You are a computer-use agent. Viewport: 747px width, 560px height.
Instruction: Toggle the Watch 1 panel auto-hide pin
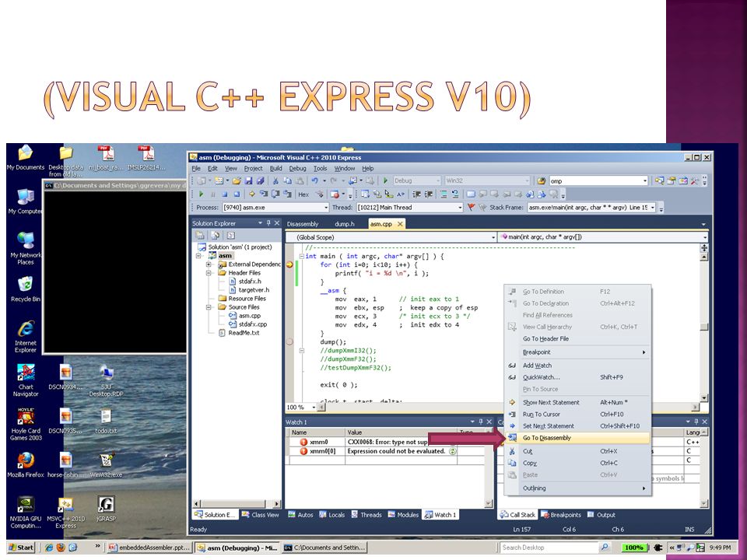point(481,422)
